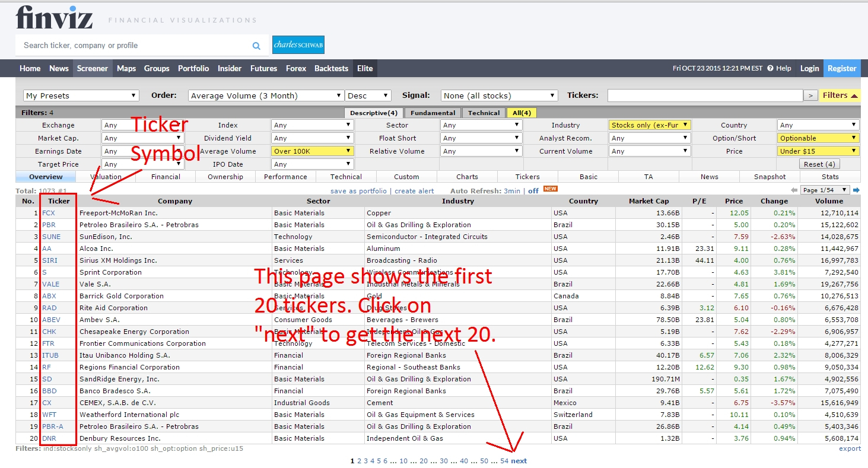Click the Reset (4) button

(819, 164)
